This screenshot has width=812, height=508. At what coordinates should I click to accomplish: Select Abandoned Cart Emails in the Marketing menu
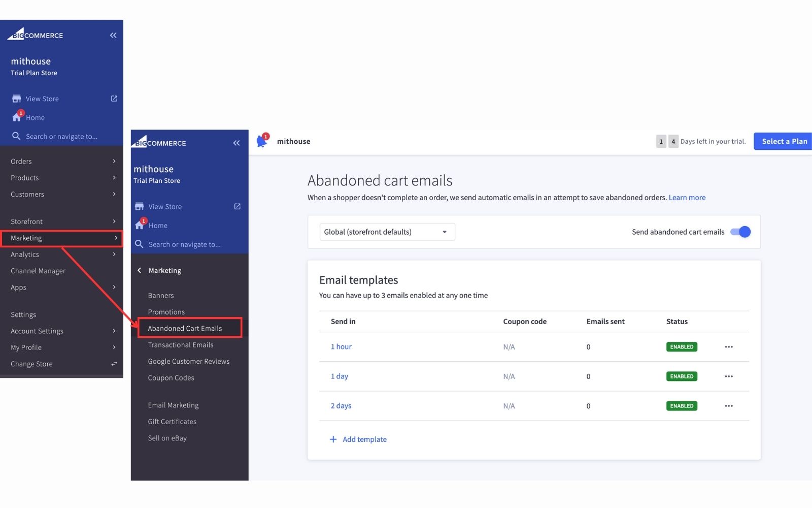190,328
